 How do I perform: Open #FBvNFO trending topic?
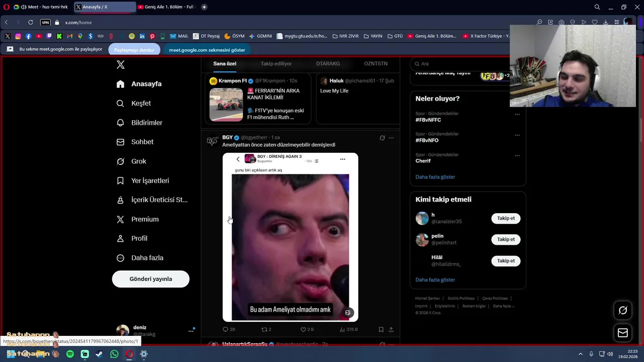[x=427, y=140]
